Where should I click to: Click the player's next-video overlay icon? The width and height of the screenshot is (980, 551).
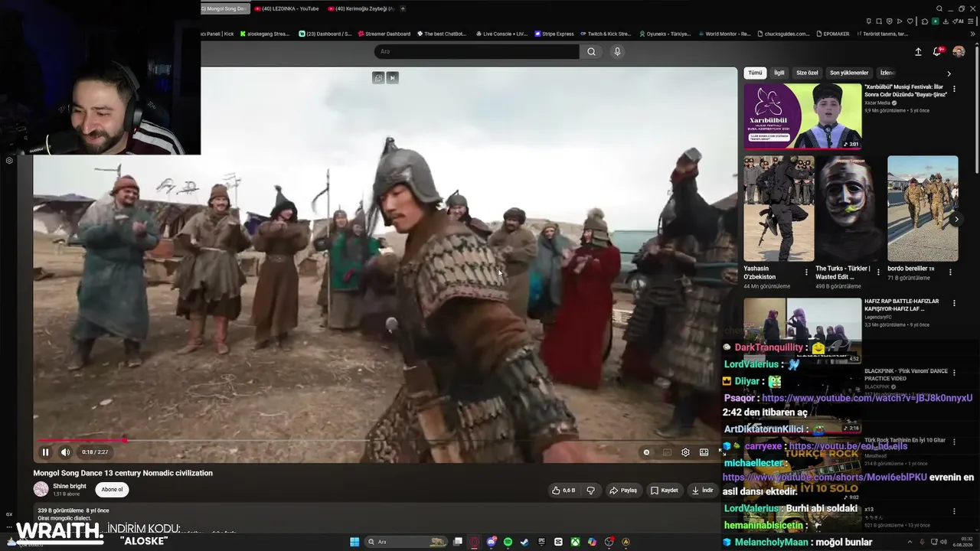393,77
